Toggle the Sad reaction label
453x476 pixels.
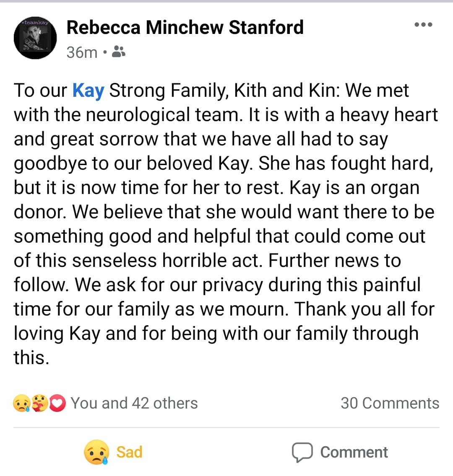pos(129,452)
